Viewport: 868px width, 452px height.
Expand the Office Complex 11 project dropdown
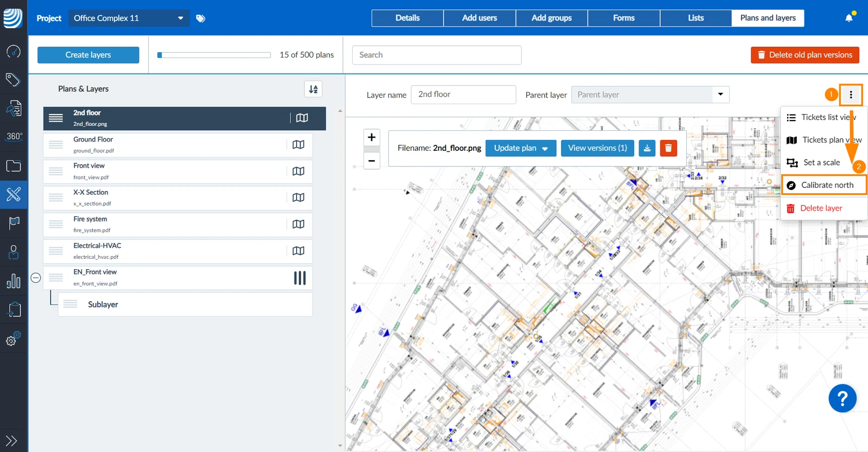click(x=129, y=18)
